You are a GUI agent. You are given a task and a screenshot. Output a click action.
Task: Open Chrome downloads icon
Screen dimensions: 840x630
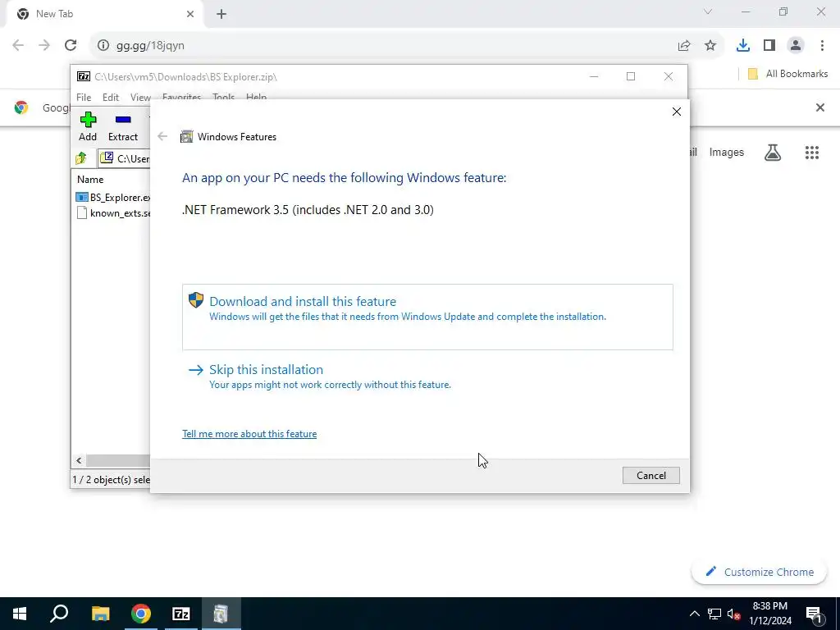coord(743,46)
